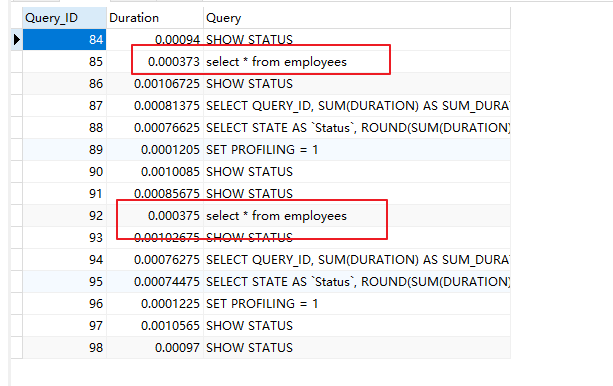Click the current row arrow indicator
This screenshot has height=386, width=613.
16,39
